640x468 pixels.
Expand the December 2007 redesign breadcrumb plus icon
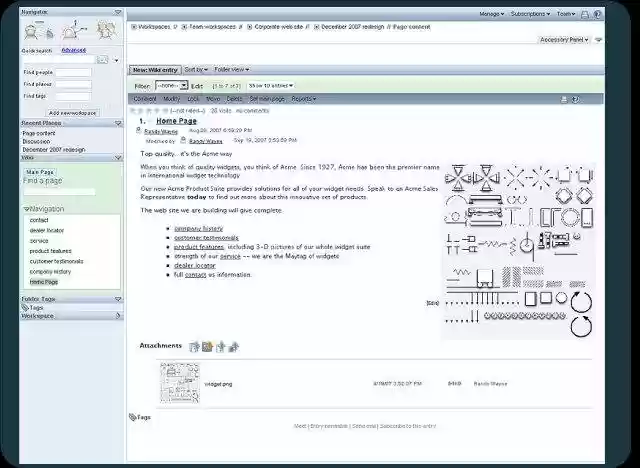pyautogui.click(x=317, y=27)
